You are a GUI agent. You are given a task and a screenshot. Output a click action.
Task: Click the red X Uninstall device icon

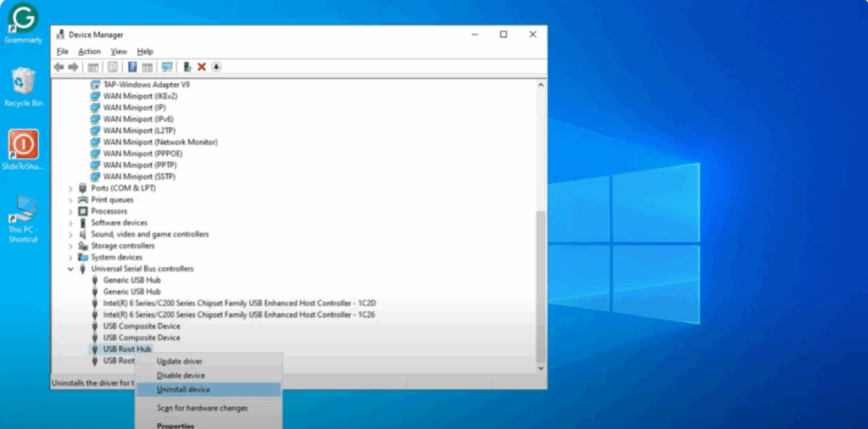pos(202,67)
